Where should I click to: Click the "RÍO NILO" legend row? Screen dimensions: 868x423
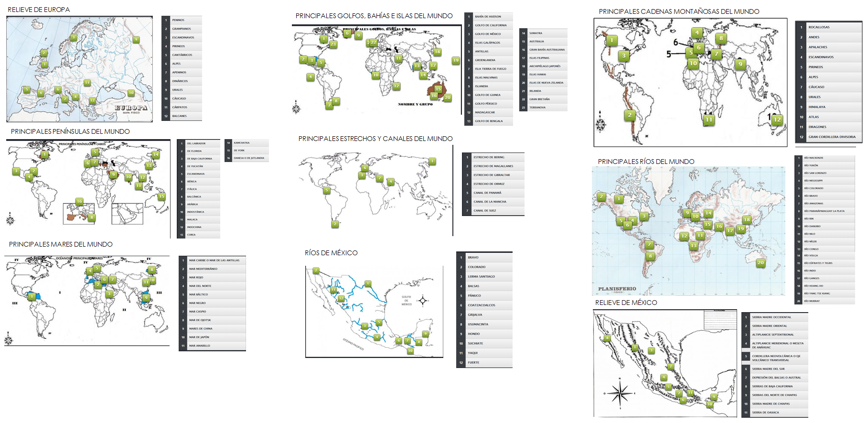(825, 234)
